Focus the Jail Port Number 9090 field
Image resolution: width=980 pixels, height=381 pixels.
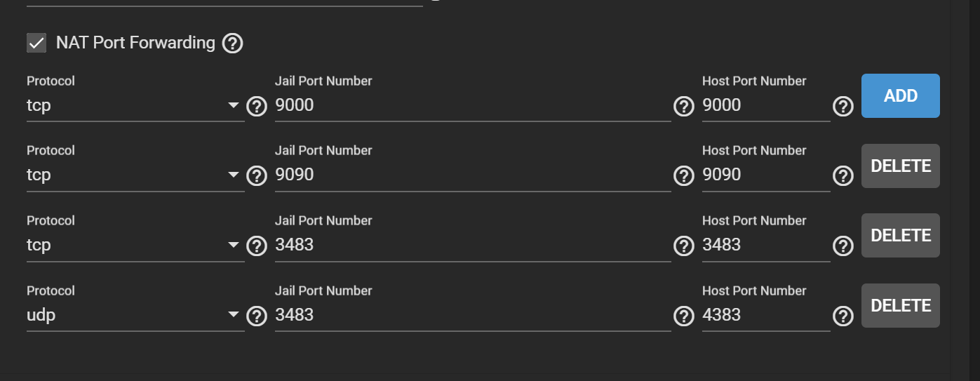(x=471, y=175)
